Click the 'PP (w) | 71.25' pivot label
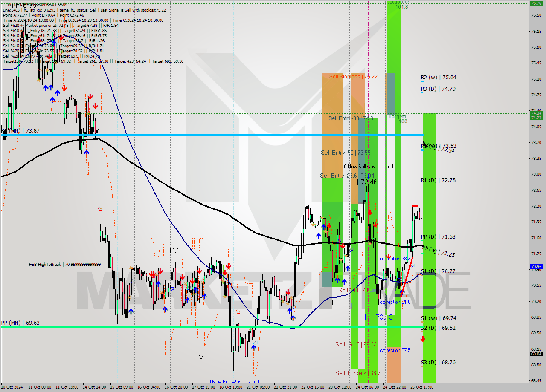Viewport: 546px width, 392px height. tap(438, 251)
